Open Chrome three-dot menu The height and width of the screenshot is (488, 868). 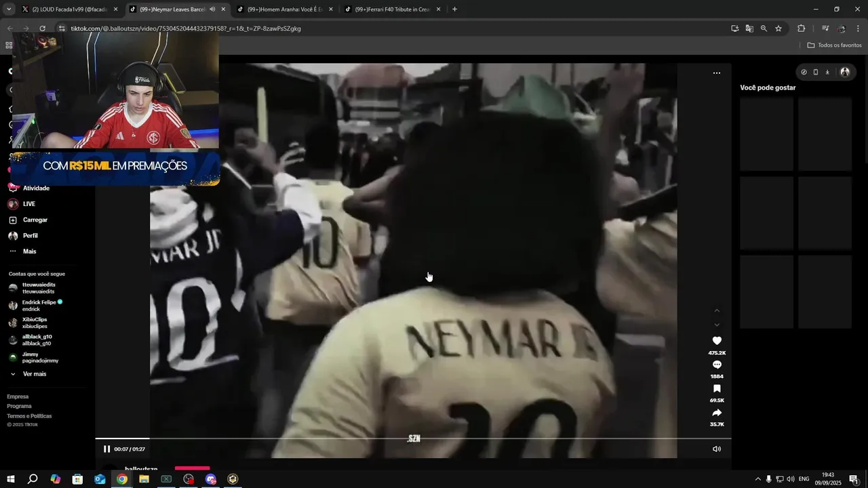(x=859, y=28)
